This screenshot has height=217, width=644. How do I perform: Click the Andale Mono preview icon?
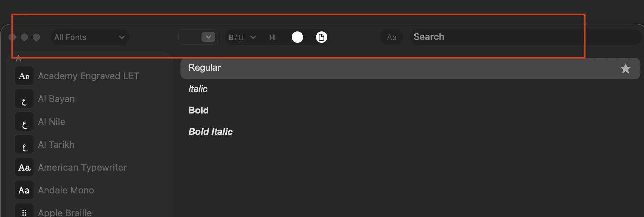pyautogui.click(x=24, y=190)
